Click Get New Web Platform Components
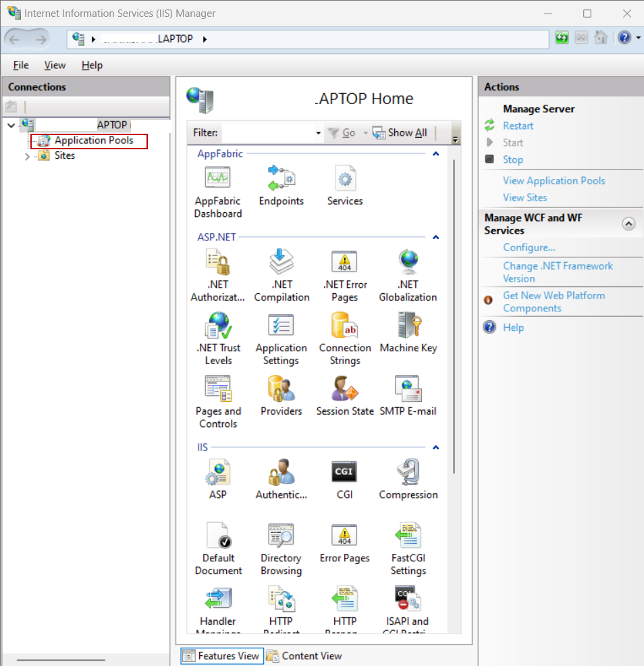The height and width of the screenshot is (666, 644). tap(554, 301)
